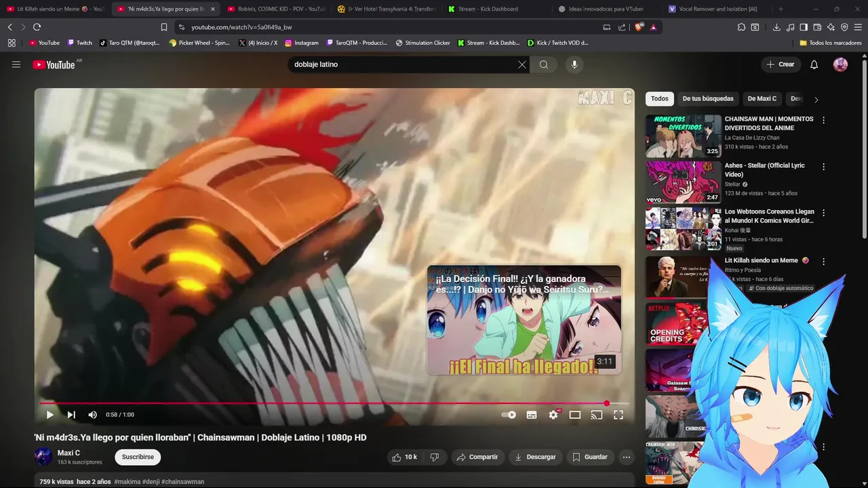Viewport: 868px width, 488px height.
Task: Toggle theater mode
Action: click(575, 415)
